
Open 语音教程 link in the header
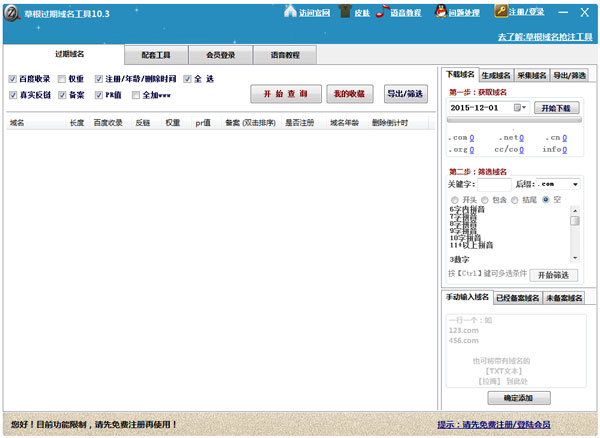tap(406, 13)
